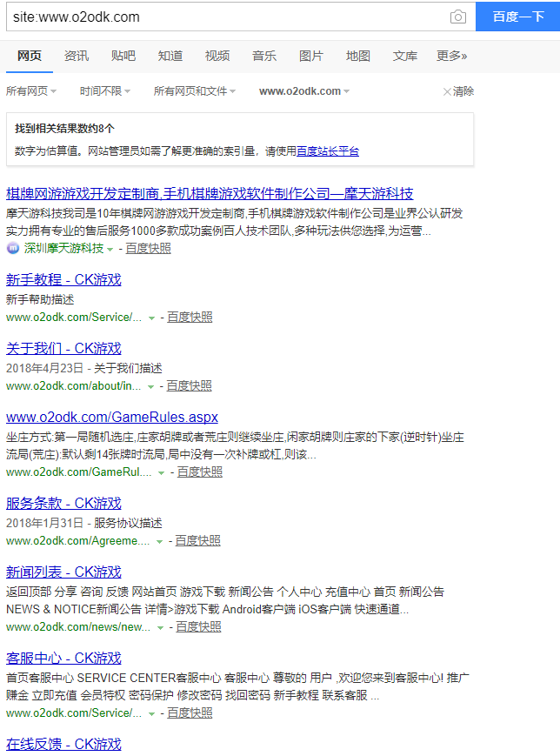Open the 客服中心 - CK游戏 result
This screenshot has width=560, height=756.
[63, 659]
